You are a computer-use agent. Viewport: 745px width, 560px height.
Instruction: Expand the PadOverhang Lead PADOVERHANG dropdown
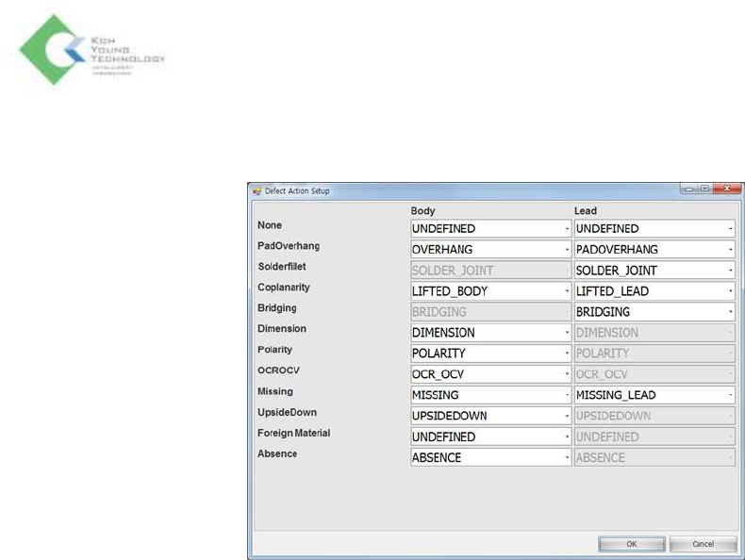(x=654, y=250)
